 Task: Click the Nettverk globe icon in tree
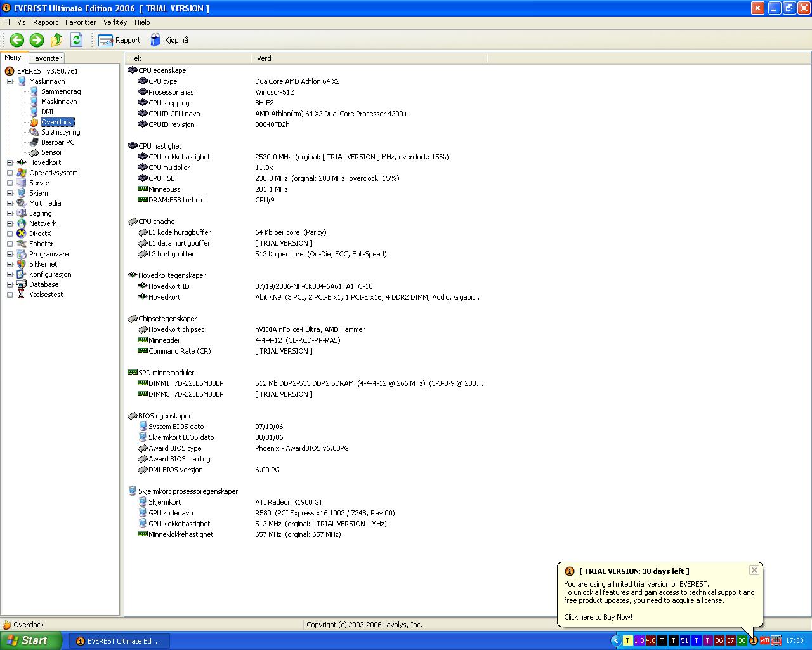pyautogui.click(x=22, y=223)
